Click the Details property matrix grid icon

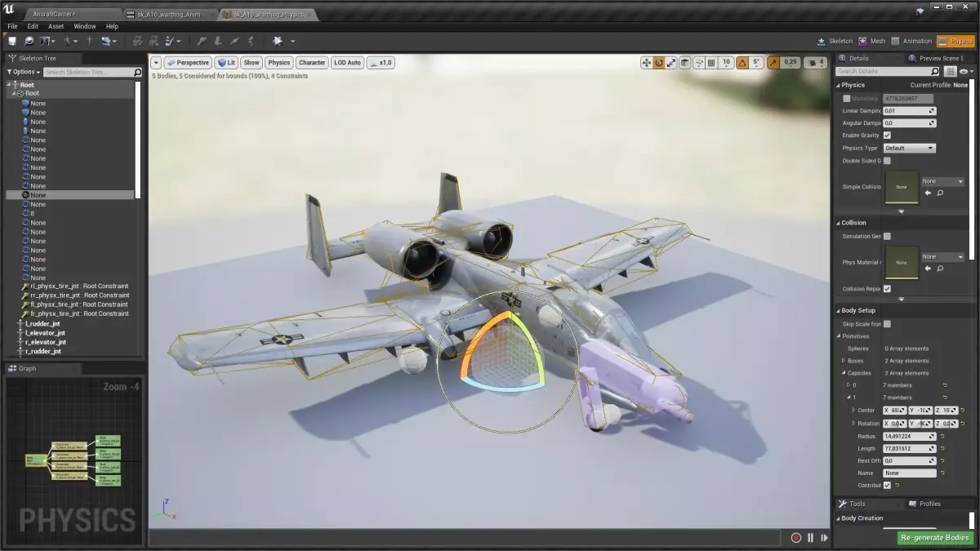click(x=951, y=72)
